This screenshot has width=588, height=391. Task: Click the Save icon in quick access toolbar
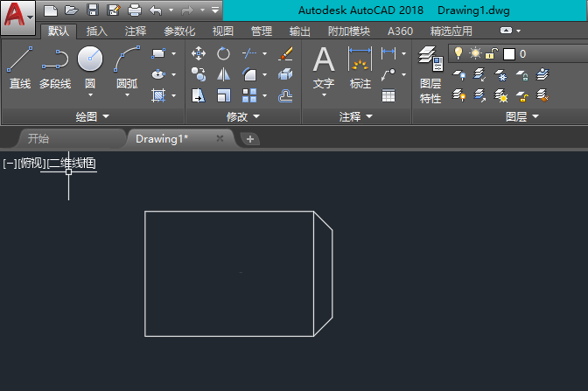tap(92, 10)
